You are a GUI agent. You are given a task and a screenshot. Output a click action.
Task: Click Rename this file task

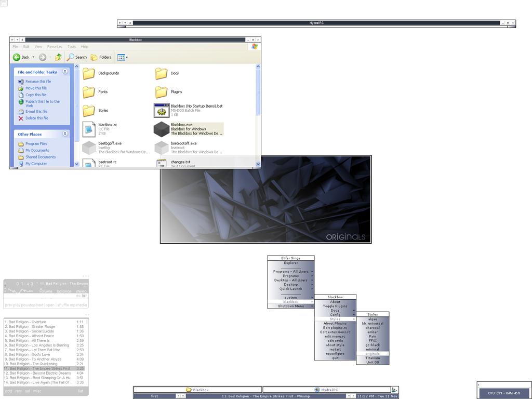[x=38, y=82]
